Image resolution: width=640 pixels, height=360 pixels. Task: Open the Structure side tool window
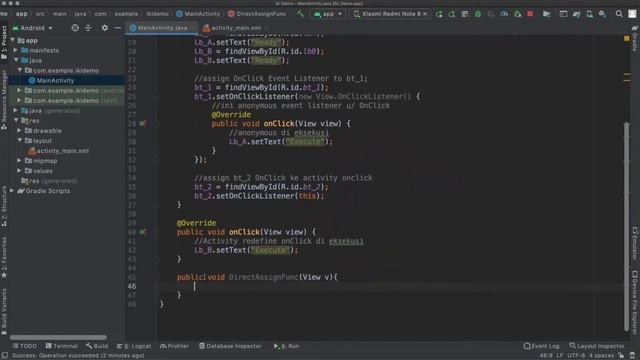[x=4, y=206]
